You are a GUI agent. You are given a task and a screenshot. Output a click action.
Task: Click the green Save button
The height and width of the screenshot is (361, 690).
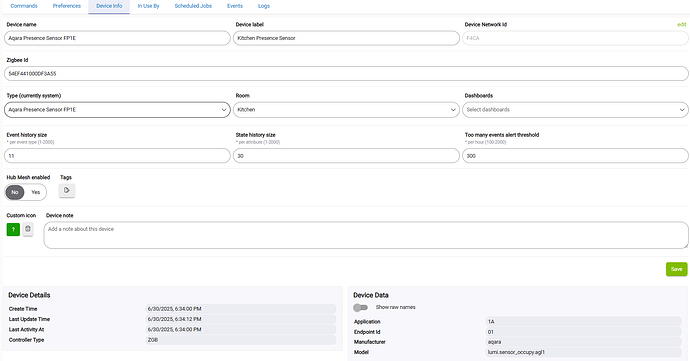point(676,269)
